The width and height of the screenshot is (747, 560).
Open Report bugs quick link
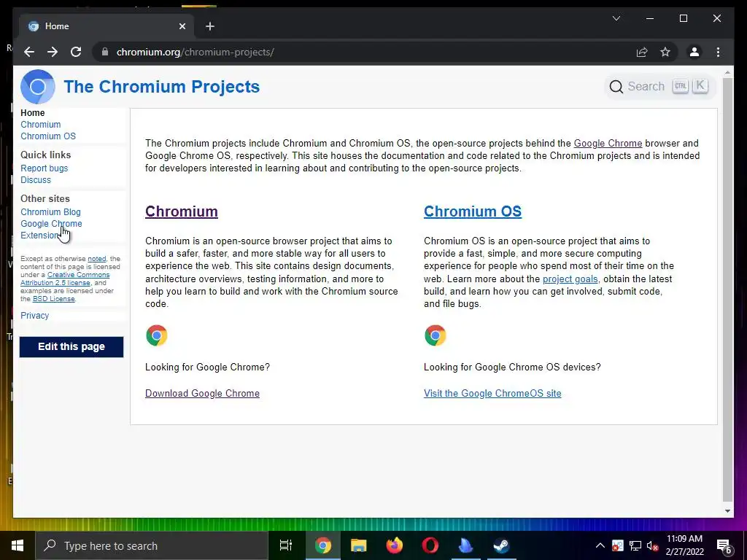(44, 168)
